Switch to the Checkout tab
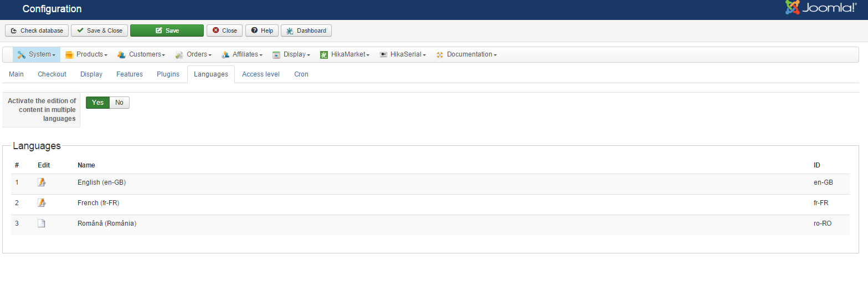The width and height of the screenshot is (868, 305). tap(52, 74)
